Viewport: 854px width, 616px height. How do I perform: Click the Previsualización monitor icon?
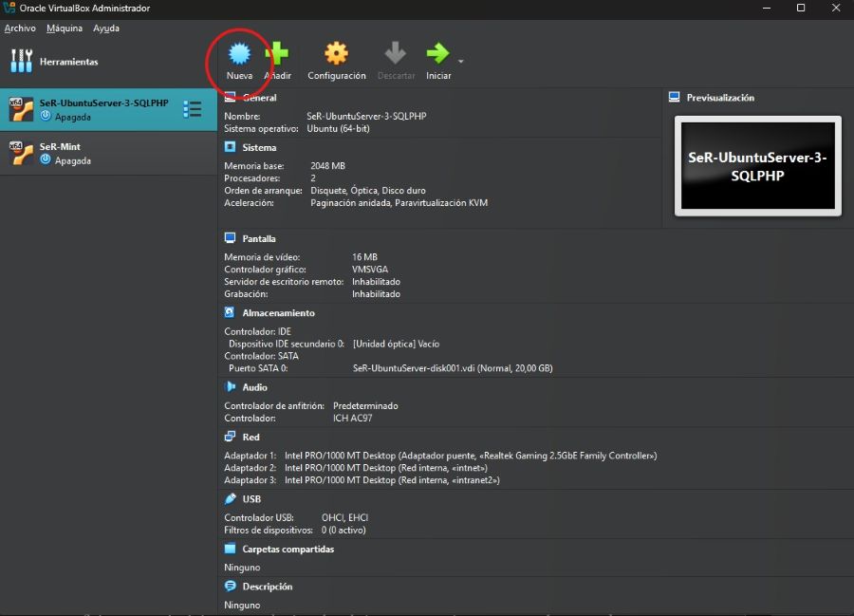[x=674, y=97]
